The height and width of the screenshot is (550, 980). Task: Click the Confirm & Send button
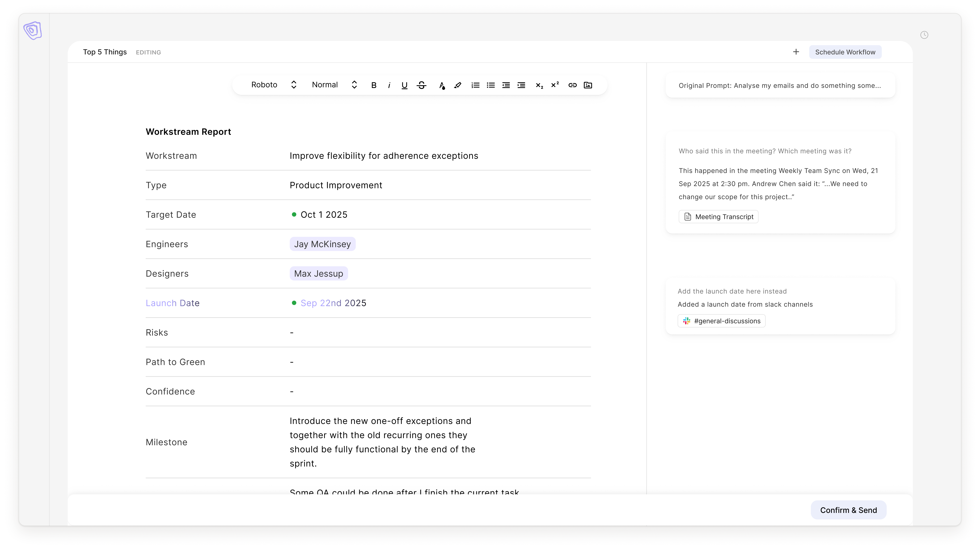[848, 510]
